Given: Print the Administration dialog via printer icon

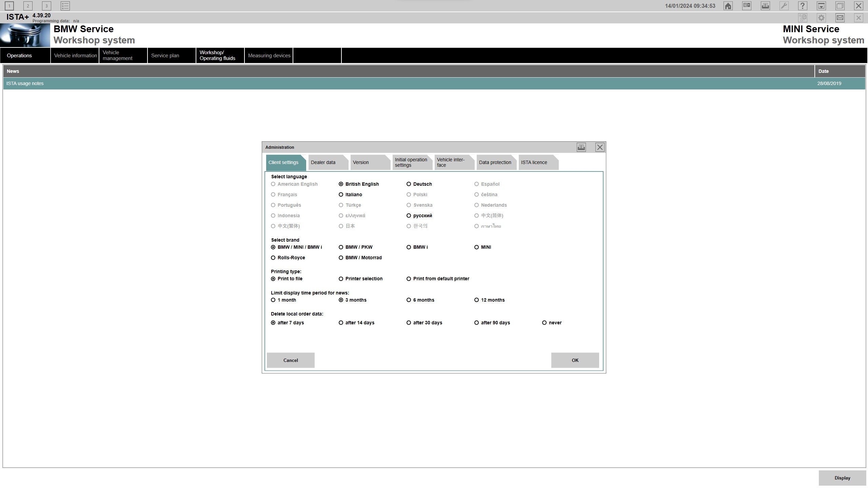Looking at the screenshot, I should coord(581,147).
